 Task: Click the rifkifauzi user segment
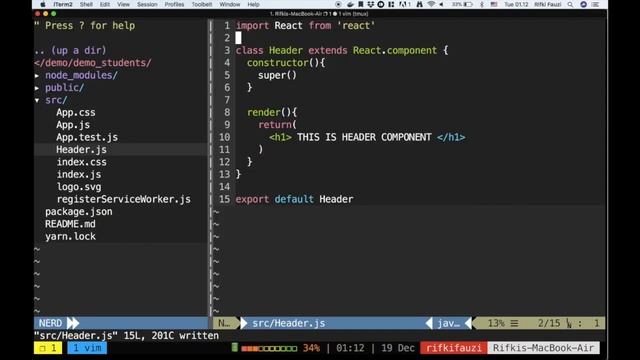(453, 348)
